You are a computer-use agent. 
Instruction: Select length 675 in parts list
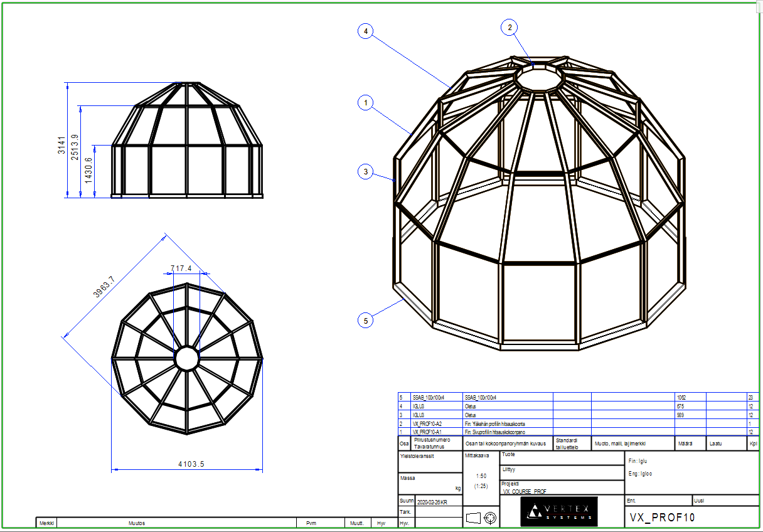681,407
